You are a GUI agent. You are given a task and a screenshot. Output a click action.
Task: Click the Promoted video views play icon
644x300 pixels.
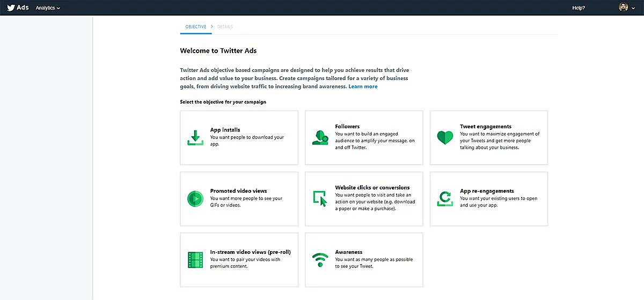195,199
